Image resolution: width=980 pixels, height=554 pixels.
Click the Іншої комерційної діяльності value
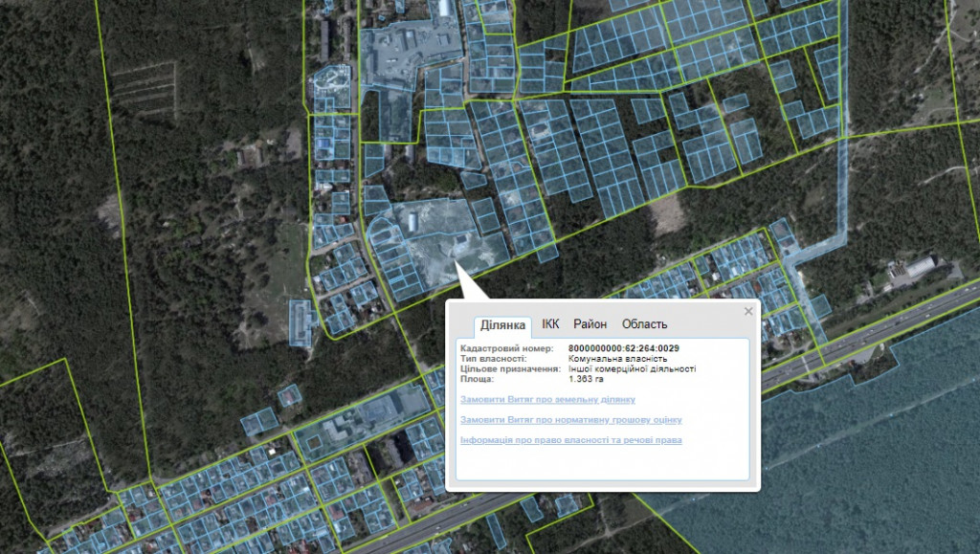coord(632,368)
